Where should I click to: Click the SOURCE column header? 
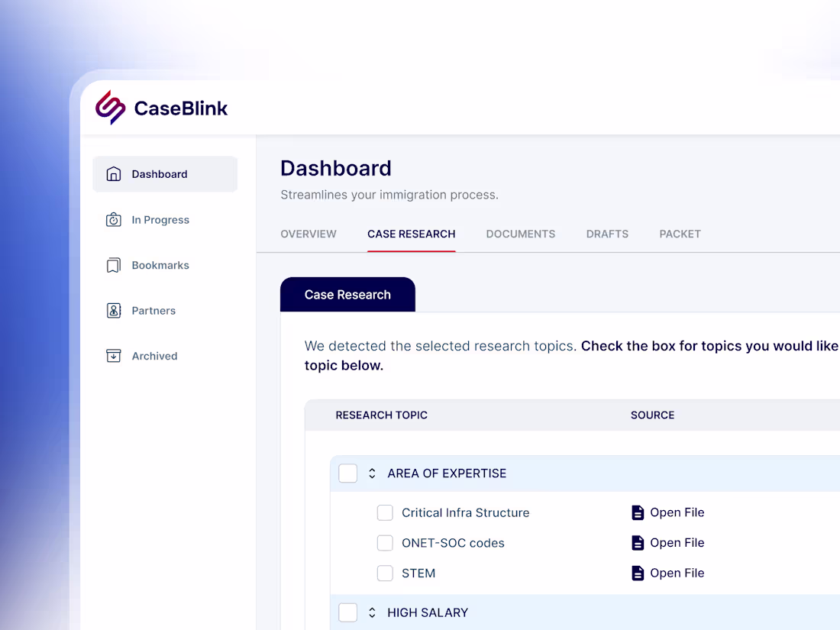pos(652,415)
